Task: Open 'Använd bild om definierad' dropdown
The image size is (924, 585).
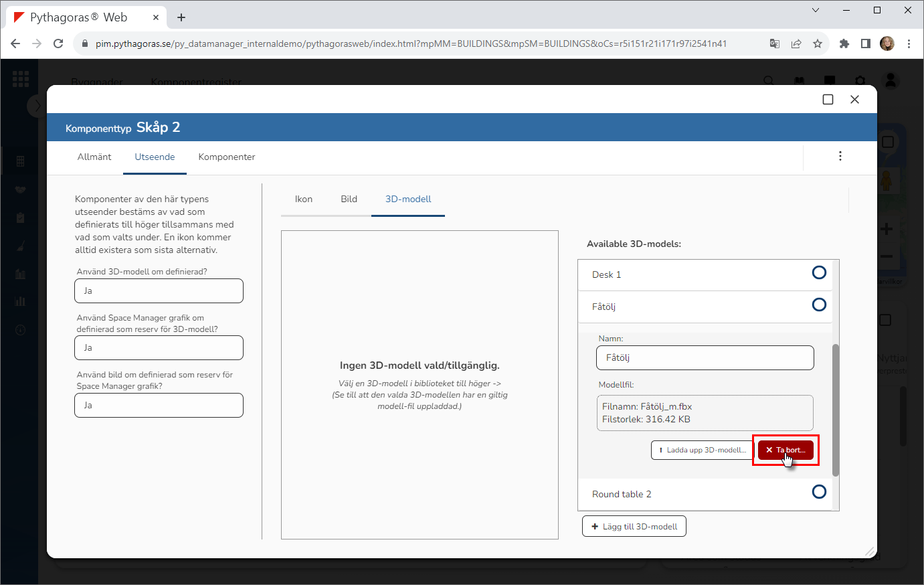Action: pyautogui.click(x=159, y=406)
